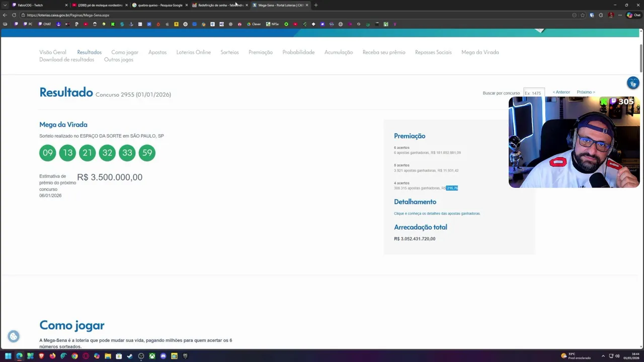644x362 pixels.
Task: Click the browser back arrow
Action: pos(5,15)
